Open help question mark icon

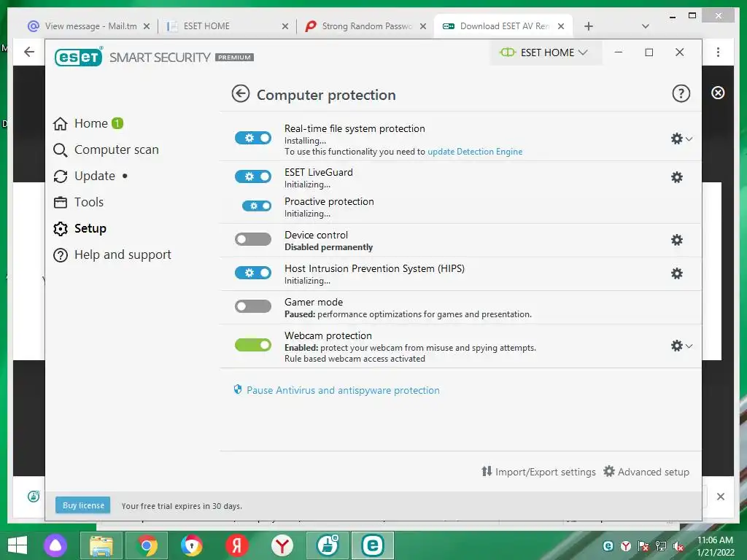(681, 94)
